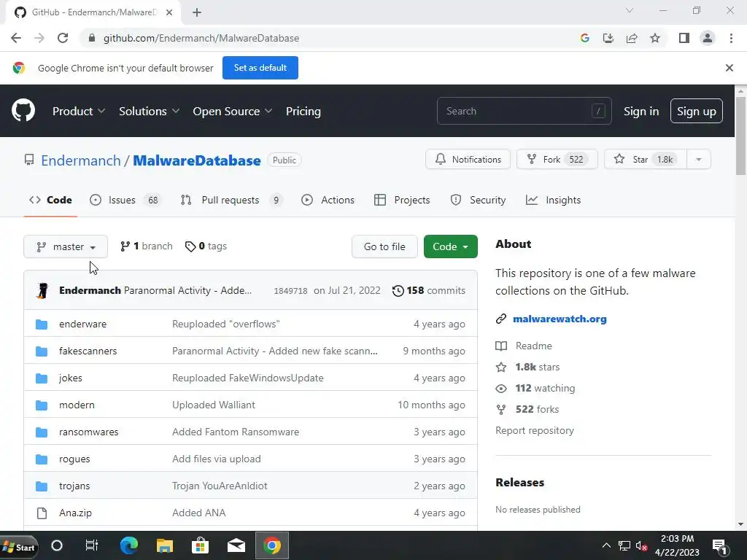Open the Chrome side panel icon
Image resolution: width=747 pixels, height=560 pixels.
point(684,38)
